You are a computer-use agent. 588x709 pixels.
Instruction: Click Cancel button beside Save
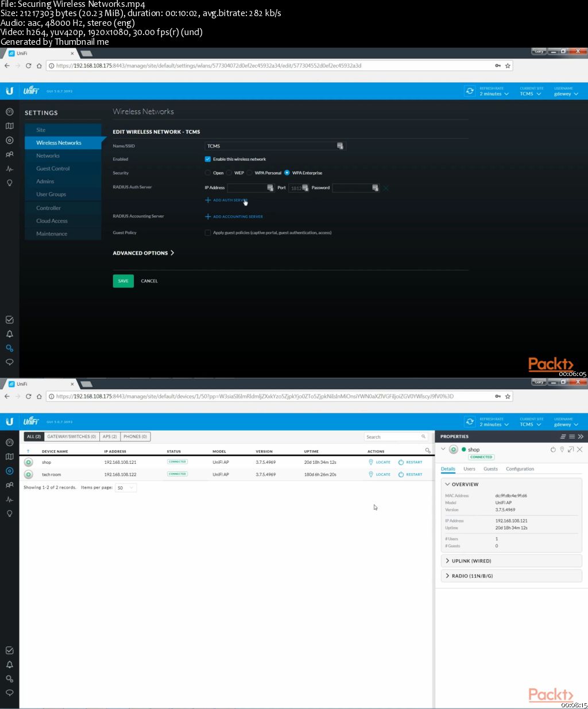[x=149, y=281]
